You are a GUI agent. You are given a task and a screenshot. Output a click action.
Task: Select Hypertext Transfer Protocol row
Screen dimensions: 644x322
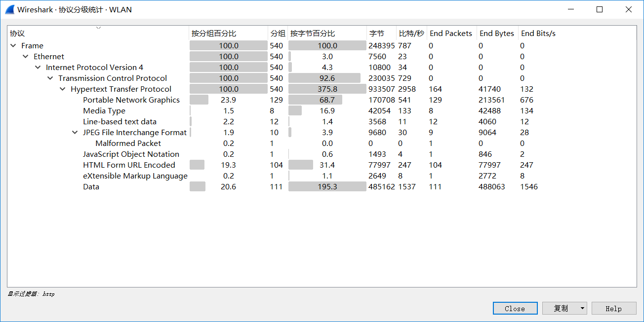click(x=322, y=89)
